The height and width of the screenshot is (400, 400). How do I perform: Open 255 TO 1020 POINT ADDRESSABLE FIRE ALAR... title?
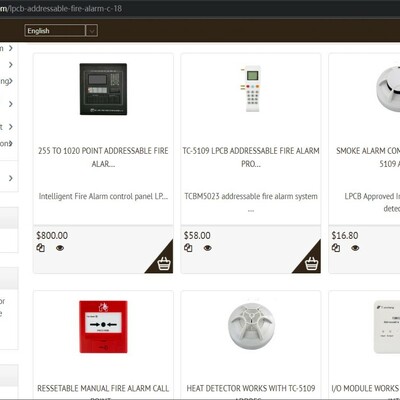tap(103, 157)
